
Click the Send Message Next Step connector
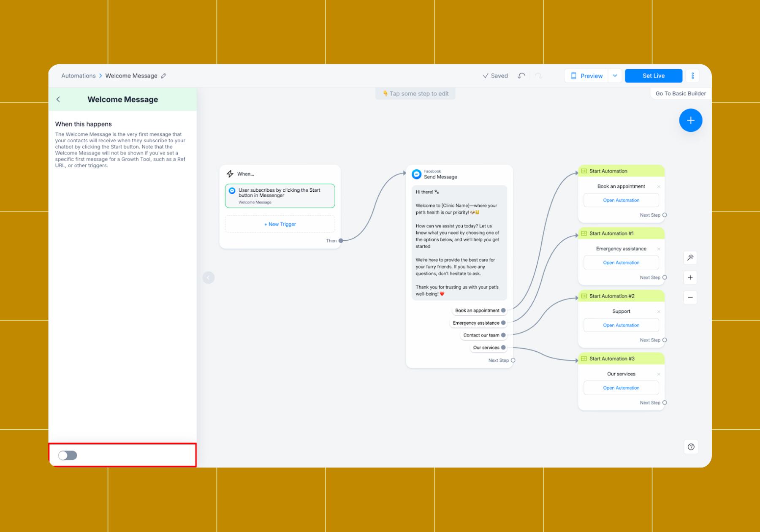(x=513, y=361)
